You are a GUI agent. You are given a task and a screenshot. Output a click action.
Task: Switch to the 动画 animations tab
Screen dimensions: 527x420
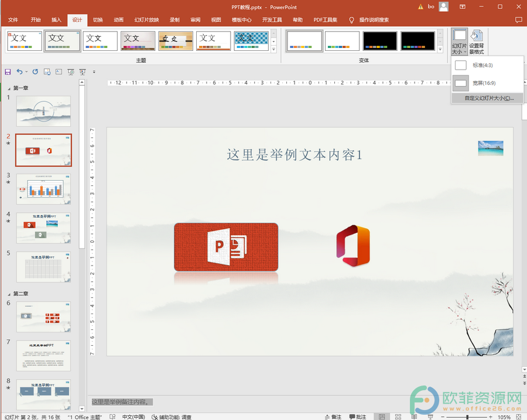click(x=119, y=20)
